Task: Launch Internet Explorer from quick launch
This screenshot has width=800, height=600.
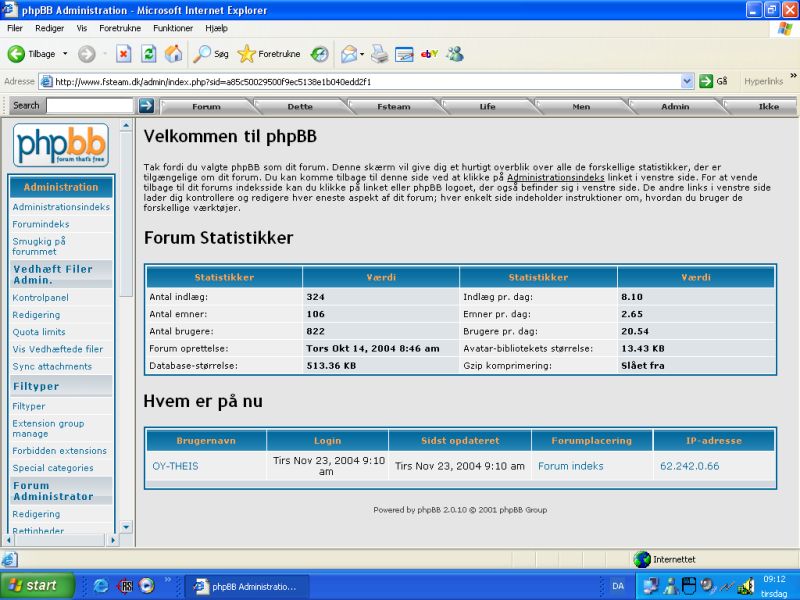Action: (x=101, y=586)
